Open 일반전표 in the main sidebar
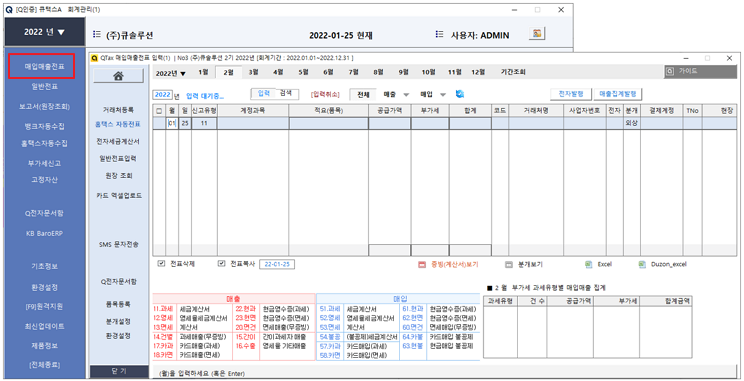The image size is (744, 381). [44, 86]
